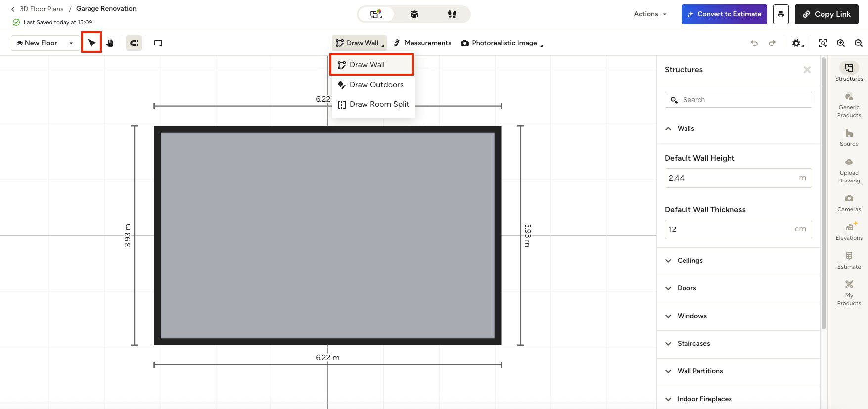Activate the hand pan tool
This screenshot has height=409, width=868.
click(x=110, y=43)
